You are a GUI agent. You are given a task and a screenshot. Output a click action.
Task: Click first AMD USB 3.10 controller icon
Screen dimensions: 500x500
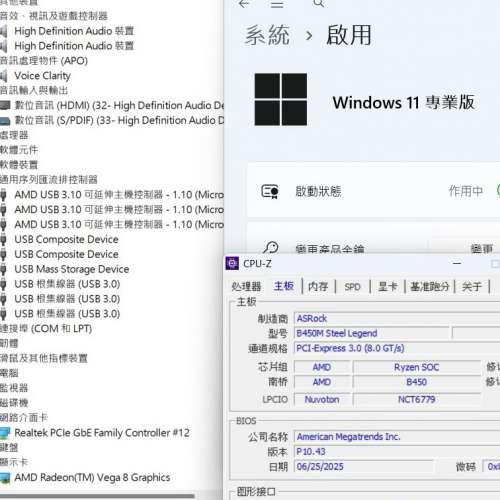coord(3,195)
